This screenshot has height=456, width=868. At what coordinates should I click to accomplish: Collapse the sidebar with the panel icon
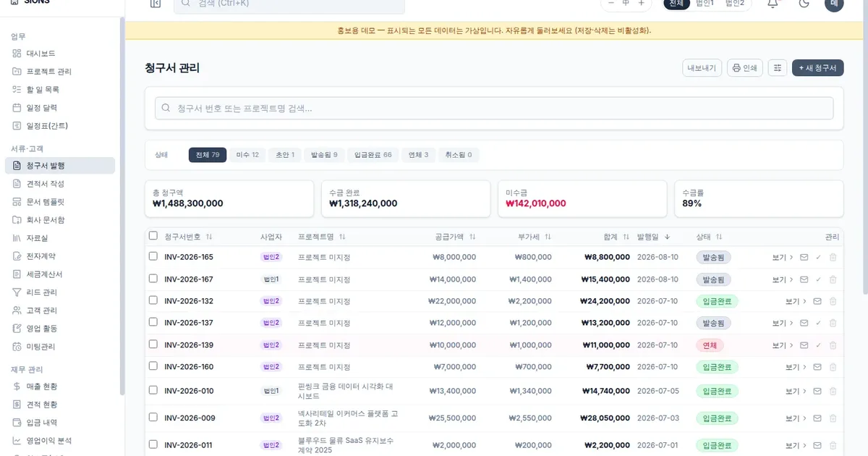156,4
